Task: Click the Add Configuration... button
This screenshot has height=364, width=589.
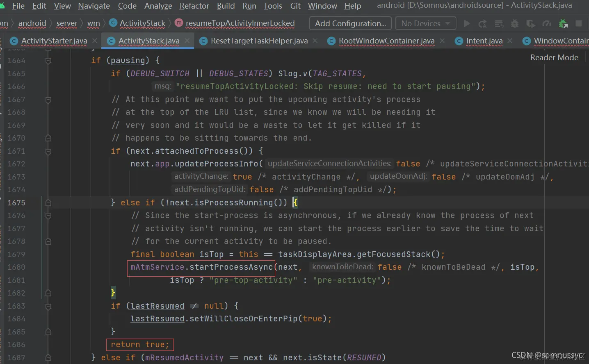Action: (350, 23)
